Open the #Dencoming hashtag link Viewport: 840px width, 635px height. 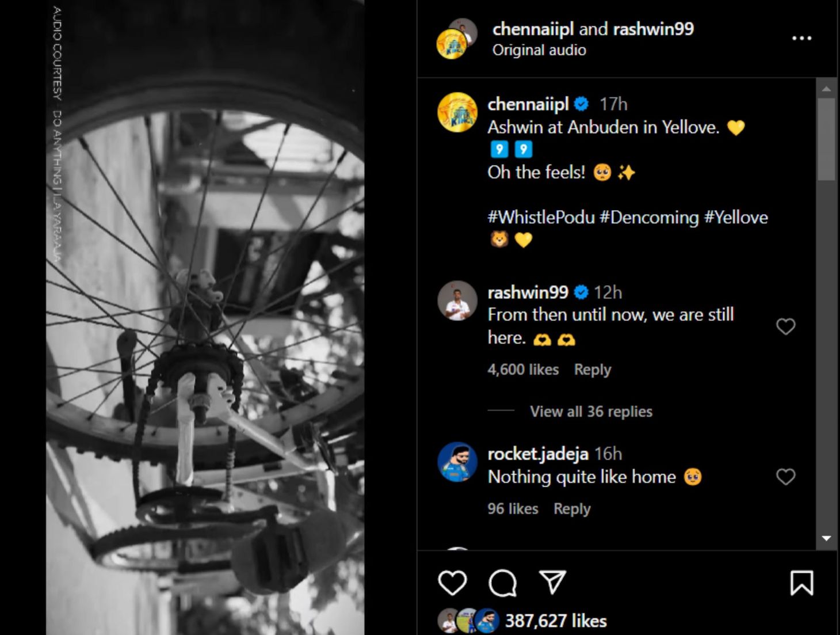(x=649, y=218)
